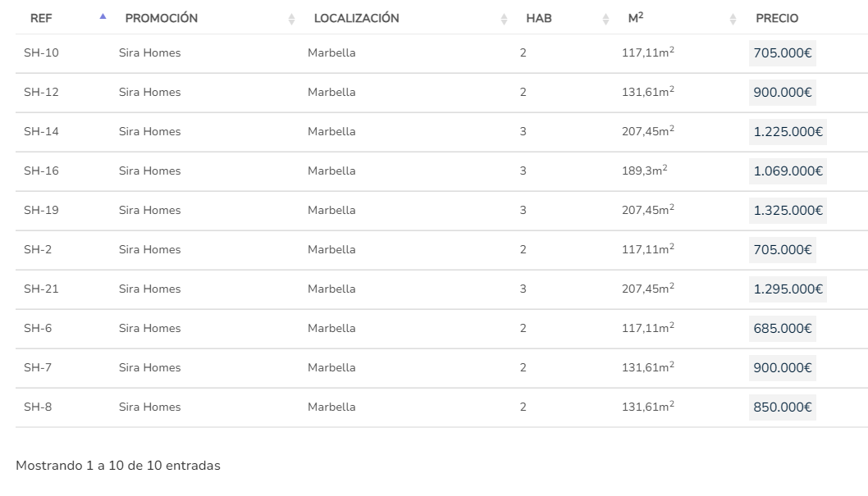This screenshot has width=868, height=496.
Task: Open price 705.000€ for SH-10
Action: (x=782, y=53)
